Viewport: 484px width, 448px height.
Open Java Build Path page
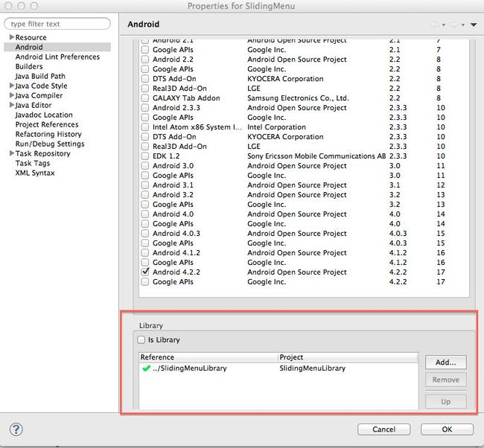pyautogui.click(x=40, y=76)
